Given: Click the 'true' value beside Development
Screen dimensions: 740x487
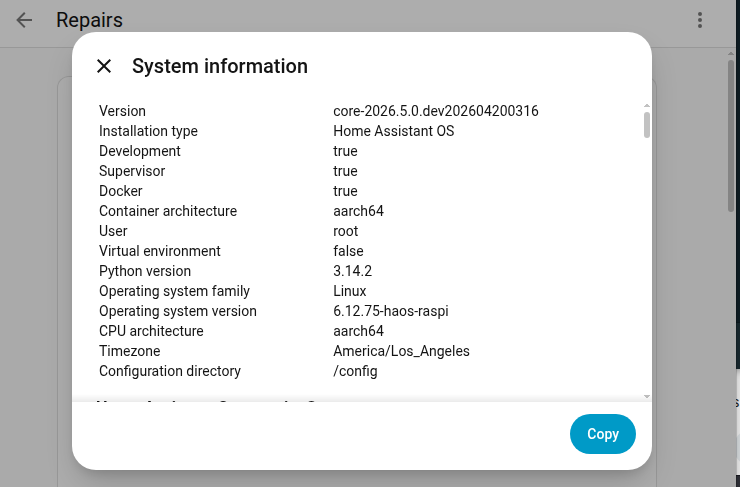Looking at the screenshot, I should point(345,151).
